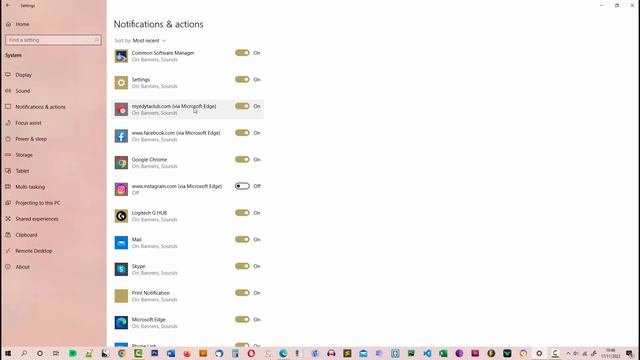The image size is (640, 360).
Task: Click the Instagram app icon
Action: tap(121, 189)
